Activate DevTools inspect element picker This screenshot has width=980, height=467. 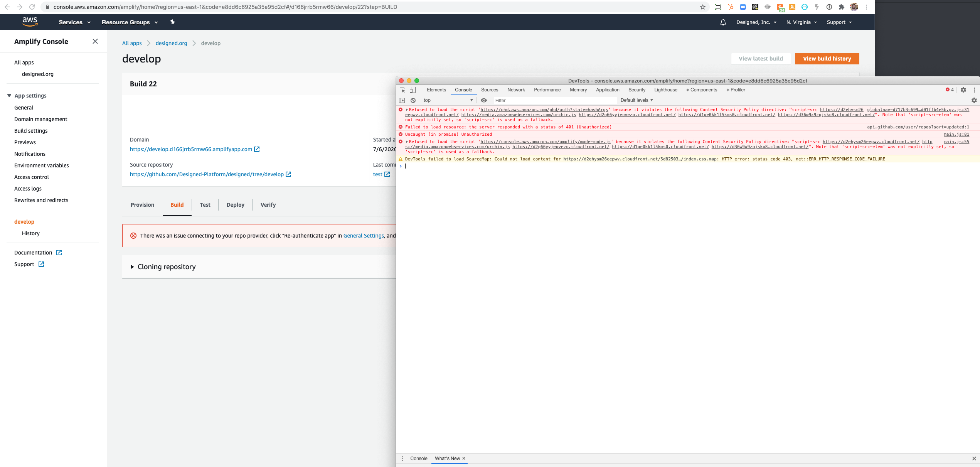(402, 90)
